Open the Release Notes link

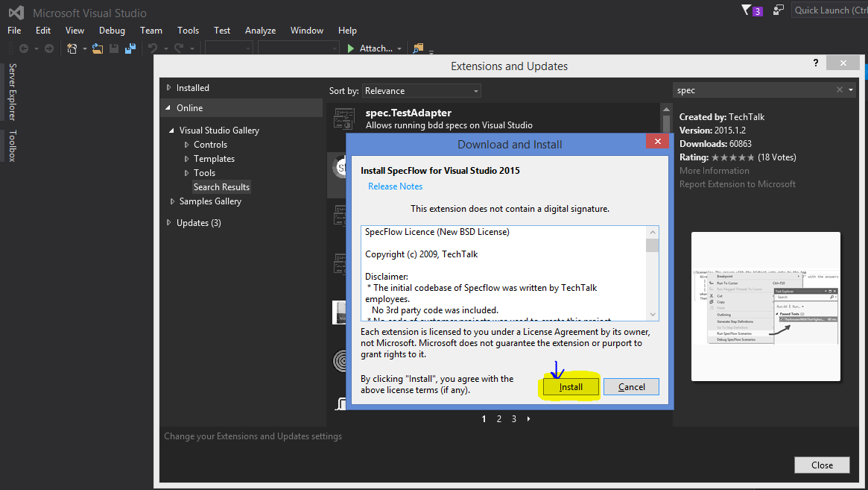[x=395, y=186]
